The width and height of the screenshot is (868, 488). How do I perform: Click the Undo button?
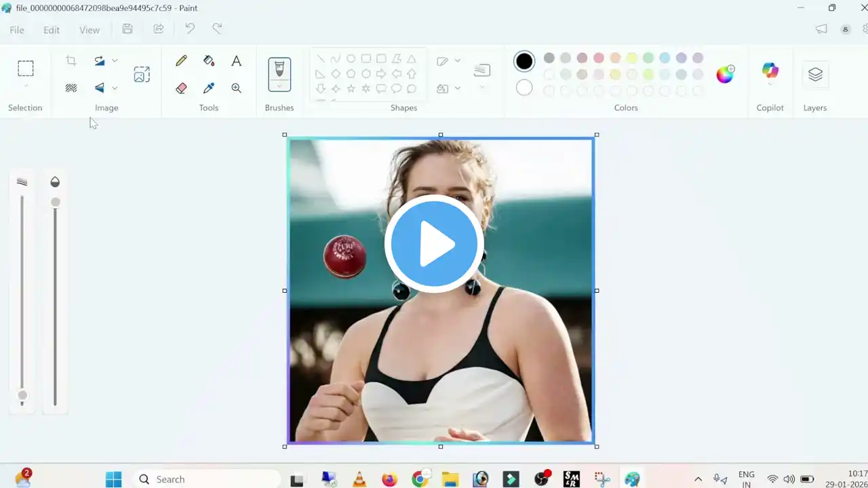[190, 28]
